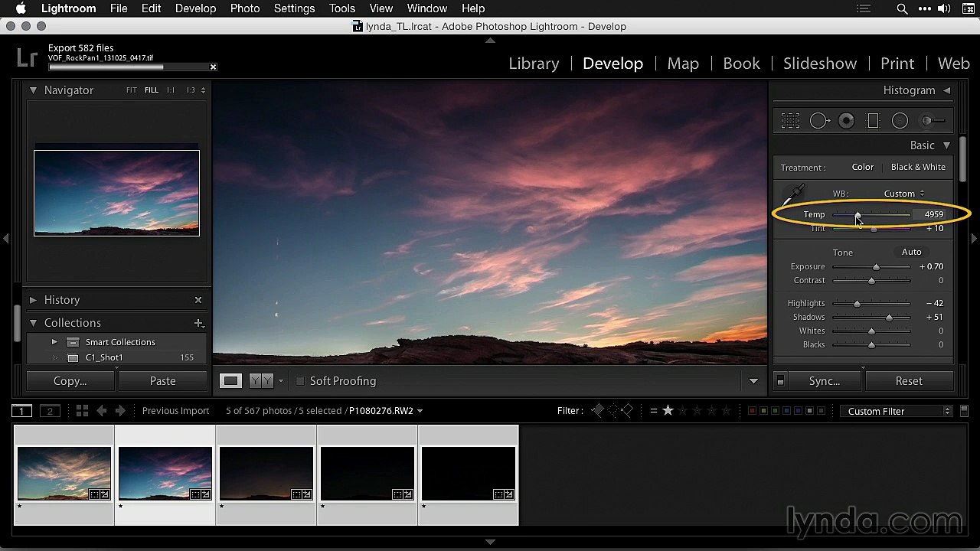
Task: Toggle Auto Sync switch beside Sync button
Action: tap(780, 381)
